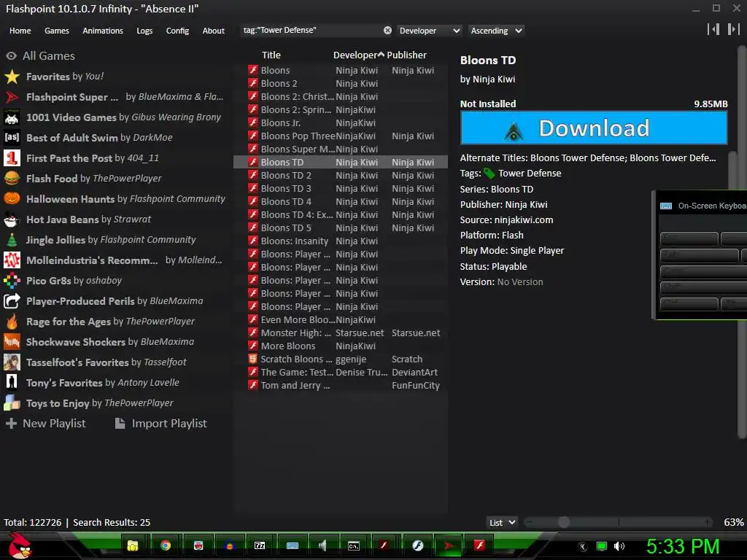Open the Tasselfoot's Favorites avatar icon
747x560 pixels.
pyautogui.click(x=12, y=362)
